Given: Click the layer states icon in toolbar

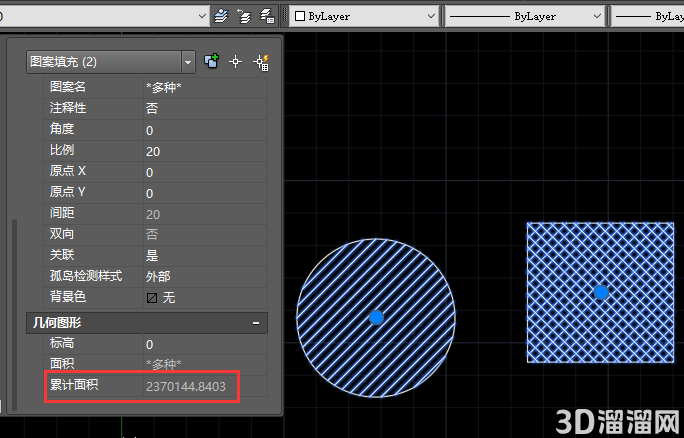Looking at the screenshot, I should click(244, 16).
